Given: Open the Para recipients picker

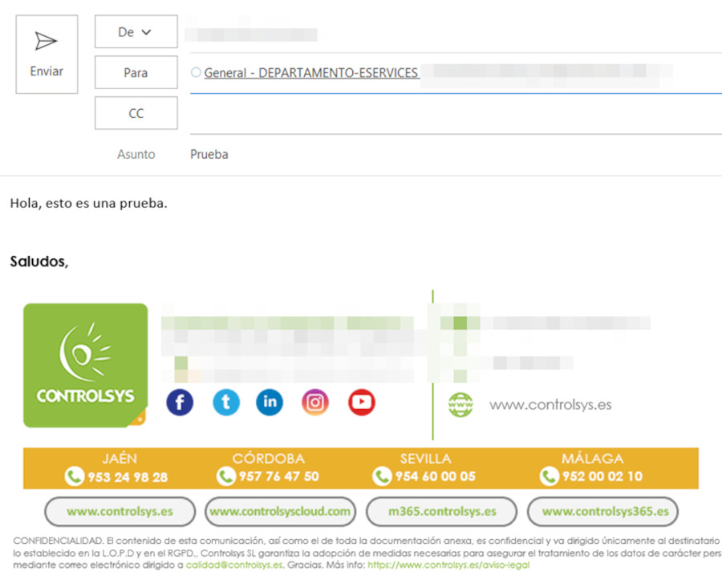Looking at the screenshot, I should [x=136, y=72].
